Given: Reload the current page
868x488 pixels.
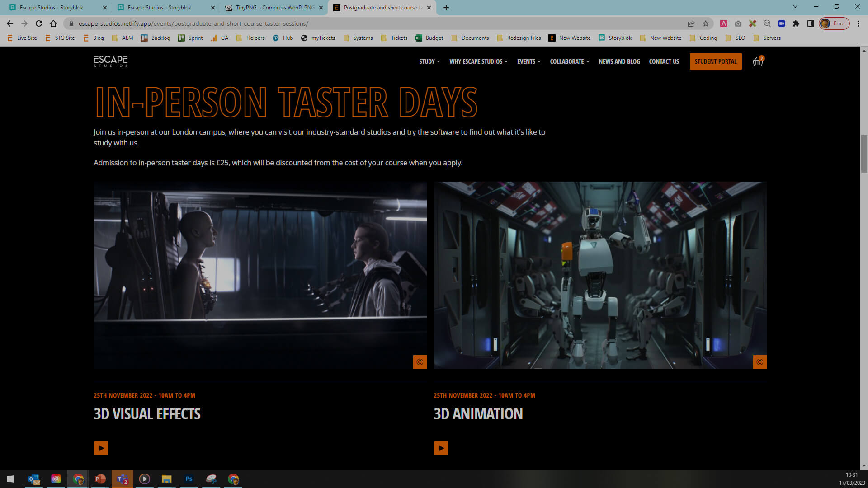Looking at the screenshot, I should (x=39, y=23).
